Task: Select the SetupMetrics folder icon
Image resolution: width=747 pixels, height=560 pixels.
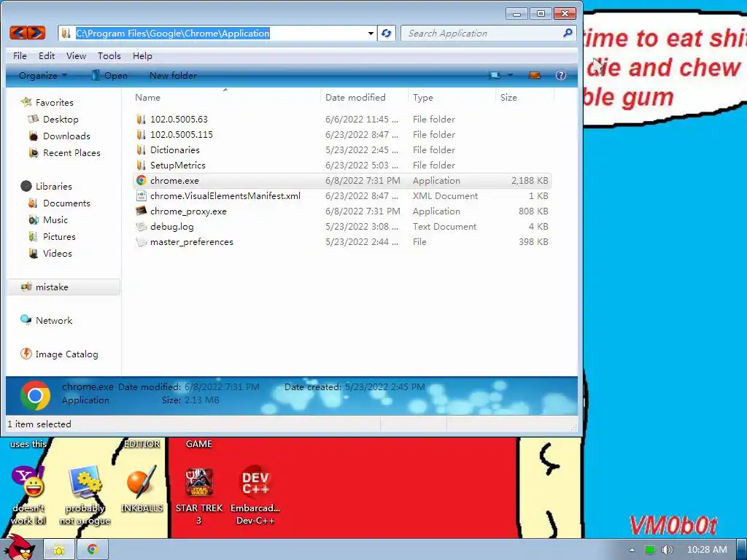Action: 141,166
